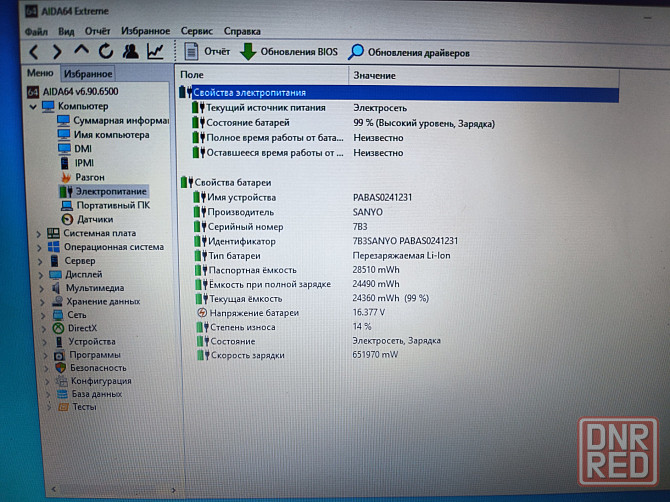Click the Значение column header
Image resolution: width=670 pixels, height=502 pixels.
pos(375,75)
